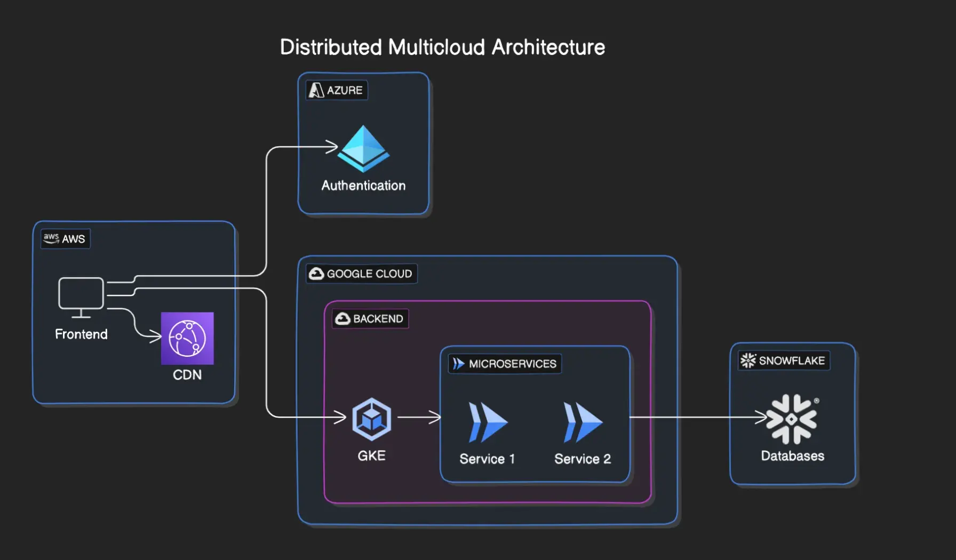Viewport: 956px width, 560px height.
Task: Click the AZURE group label text
Action: [345, 90]
